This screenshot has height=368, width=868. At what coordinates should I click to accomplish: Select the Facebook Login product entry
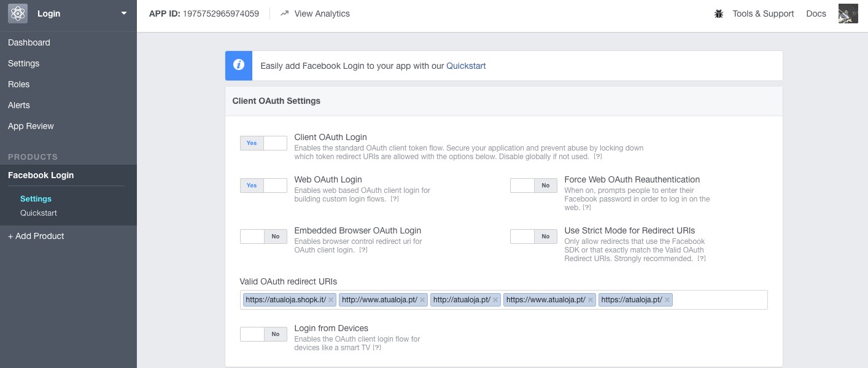(41, 175)
